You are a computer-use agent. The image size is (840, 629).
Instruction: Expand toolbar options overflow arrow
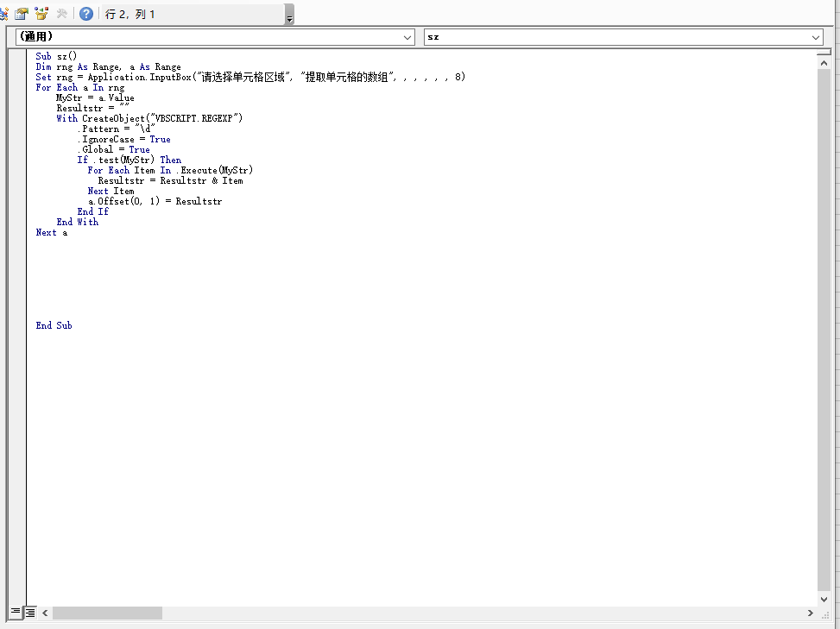(289, 18)
